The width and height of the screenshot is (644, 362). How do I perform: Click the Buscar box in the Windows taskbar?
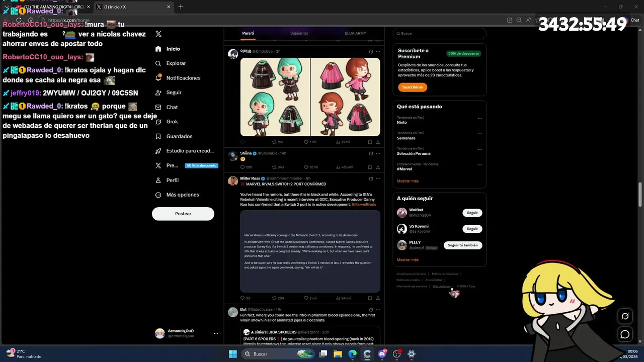(278, 354)
